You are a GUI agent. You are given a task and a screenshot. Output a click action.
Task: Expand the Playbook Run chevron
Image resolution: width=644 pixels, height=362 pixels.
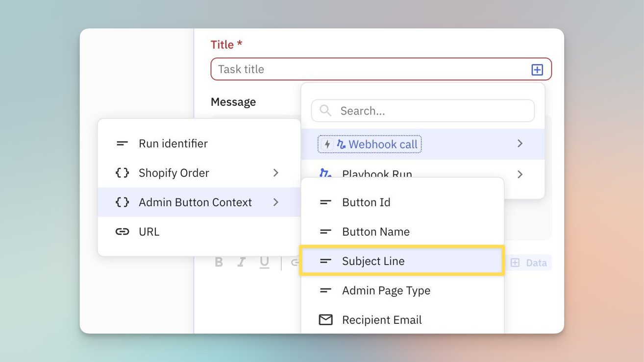(x=520, y=174)
